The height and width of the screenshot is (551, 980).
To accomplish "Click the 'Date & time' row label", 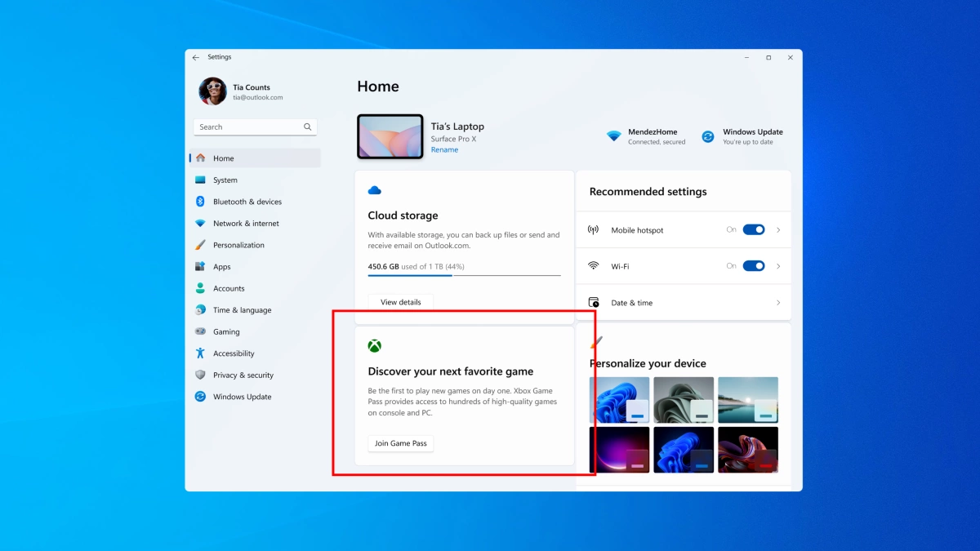I will (x=632, y=303).
